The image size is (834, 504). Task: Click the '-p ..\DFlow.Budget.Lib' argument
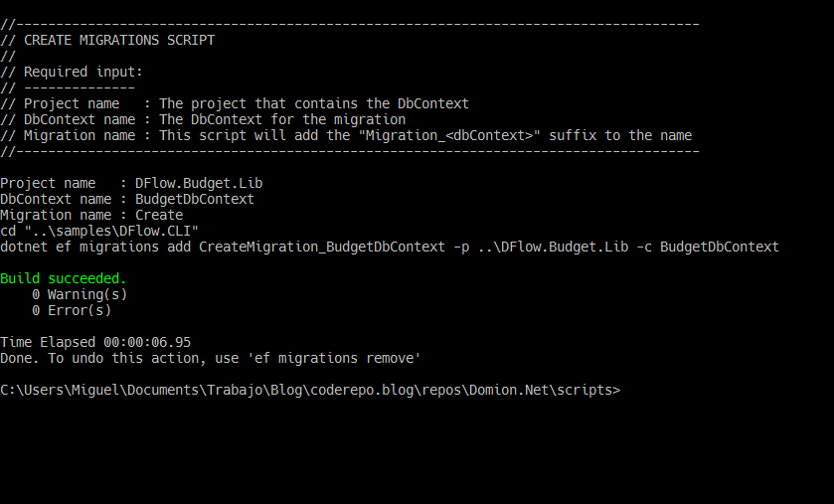541,248
